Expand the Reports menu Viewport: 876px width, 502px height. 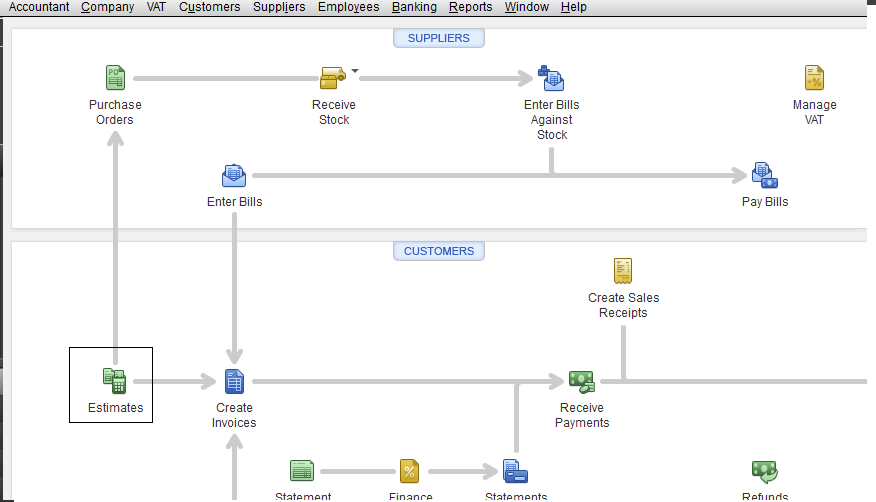coord(470,7)
